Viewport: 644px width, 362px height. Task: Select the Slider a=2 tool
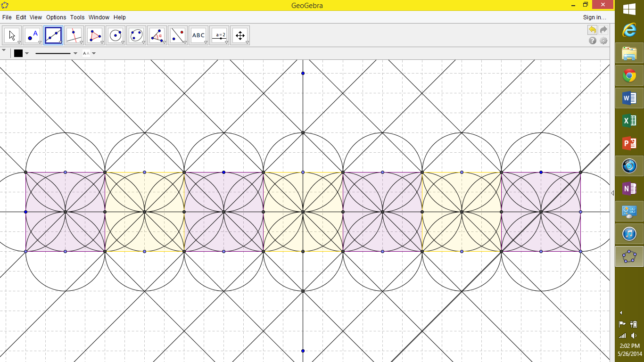[219, 35]
